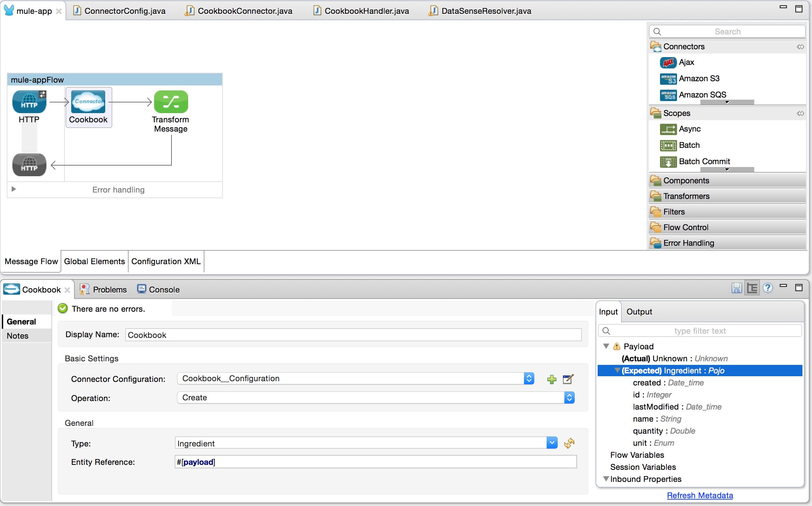
Task: Click the Refresh Metadata link
Action: point(700,495)
